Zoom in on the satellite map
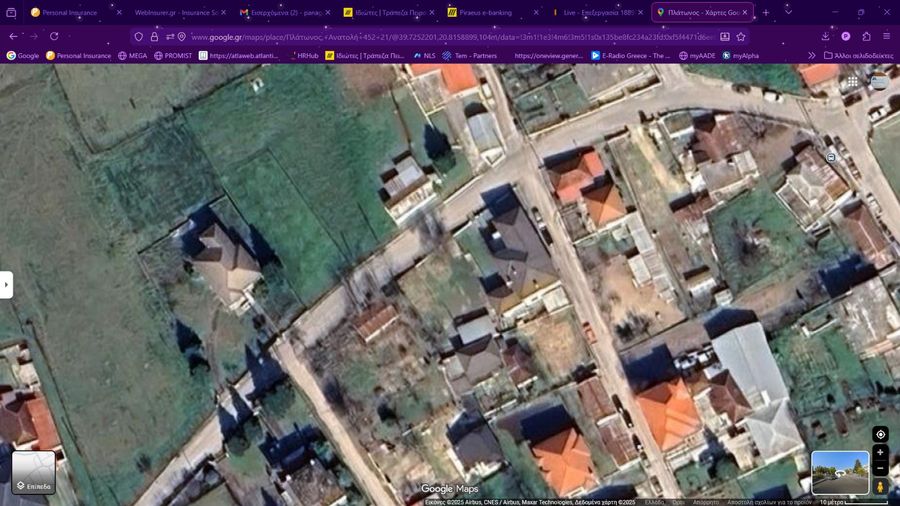This screenshot has width=900, height=506. pyautogui.click(x=880, y=453)
